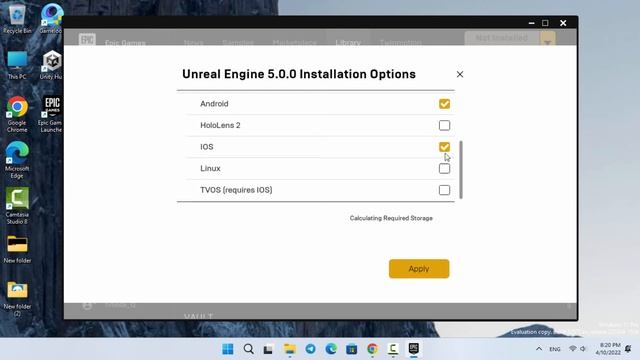Uncheck the Android platform checkbox
The width and height of the screenshot is (640, 360).
pyautogui.click(x=444, y=104)
